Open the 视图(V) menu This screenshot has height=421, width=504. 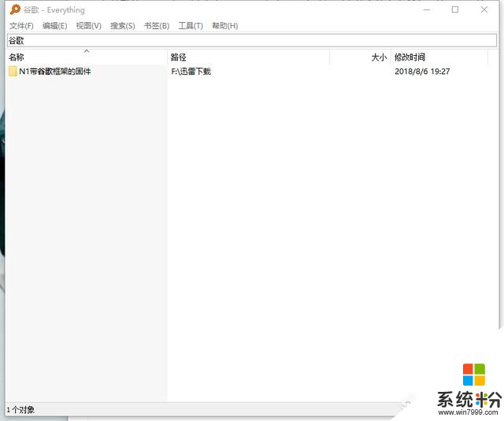point(88,26)
